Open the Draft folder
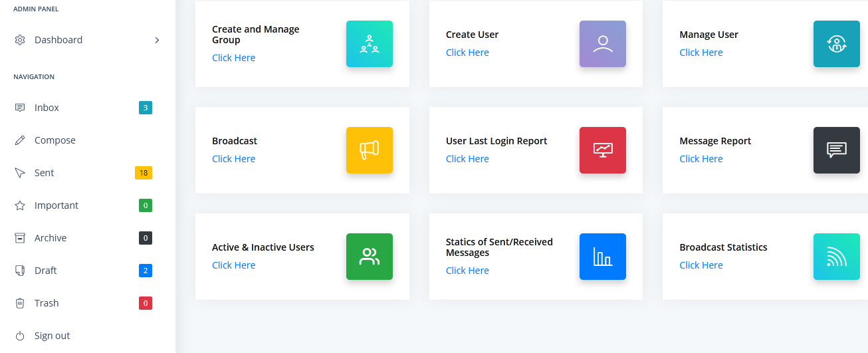This screenshot has width=868, height=353. click(45, 271)
